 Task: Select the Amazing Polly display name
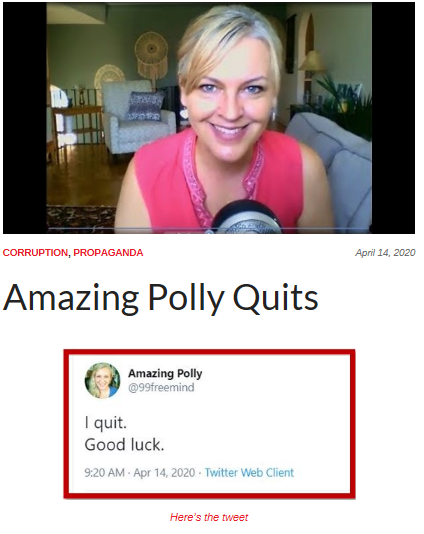click(x=165, y=374)
